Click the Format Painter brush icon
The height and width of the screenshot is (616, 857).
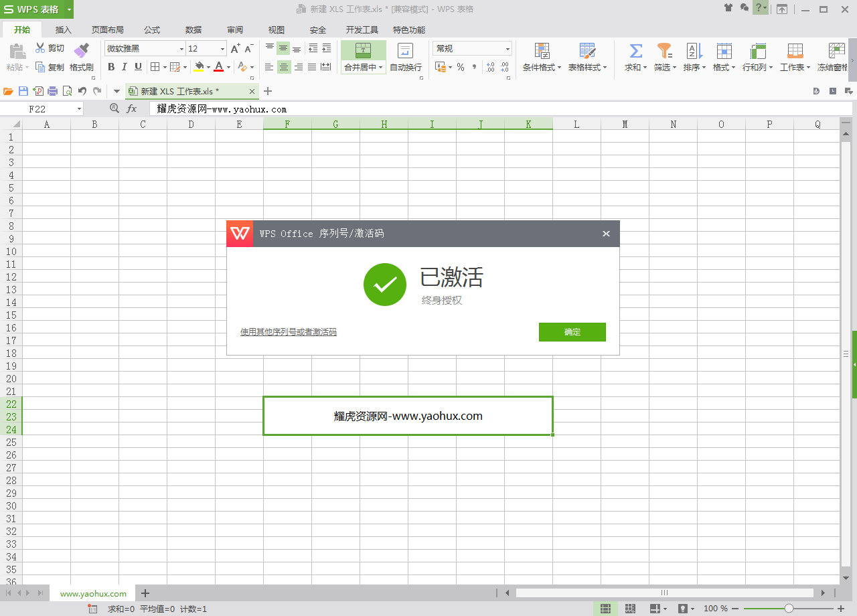point(81,51)
